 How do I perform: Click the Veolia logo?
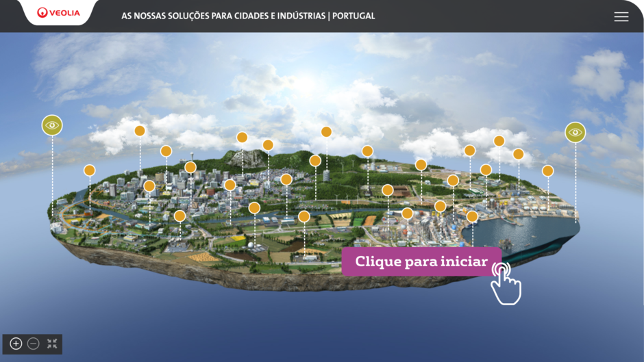[x=58, y=13]
